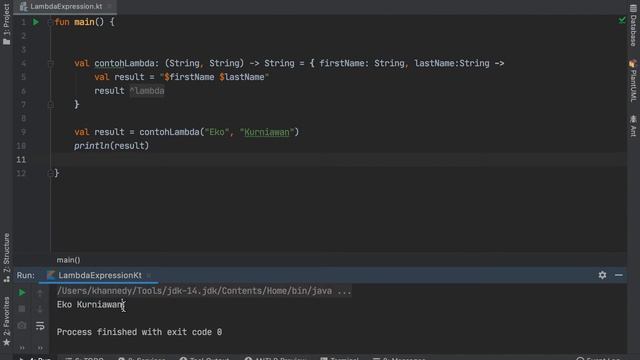Collapse the main function fold on line 1
This screenshot has width=640, height=360.
50,22
